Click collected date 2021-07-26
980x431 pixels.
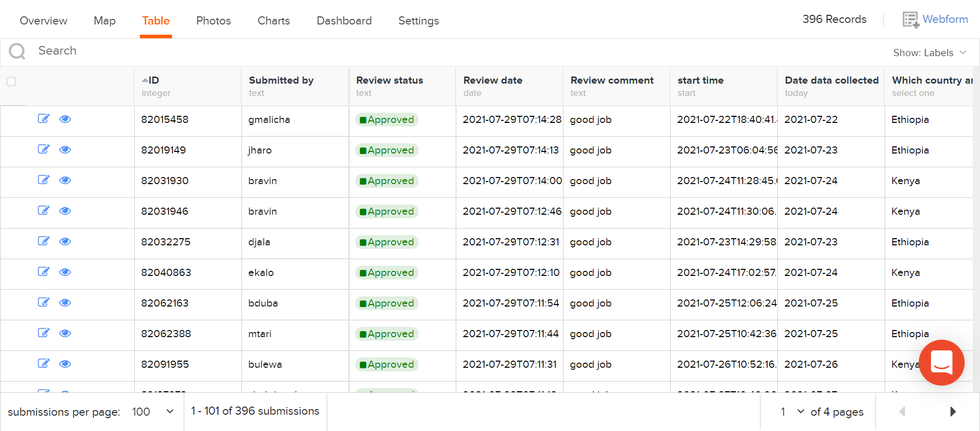pyautogui.click(x=811, y=364)
